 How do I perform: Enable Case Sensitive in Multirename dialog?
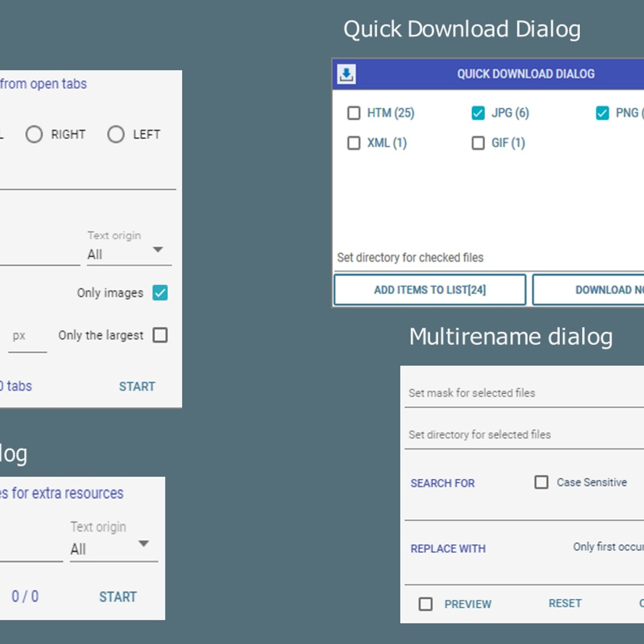[x=540, y=482]
